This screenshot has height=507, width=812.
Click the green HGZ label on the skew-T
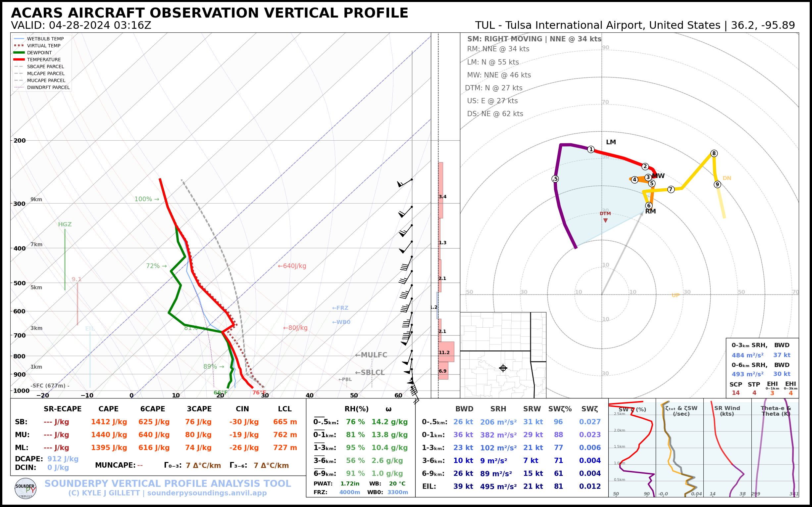[65, 224]
